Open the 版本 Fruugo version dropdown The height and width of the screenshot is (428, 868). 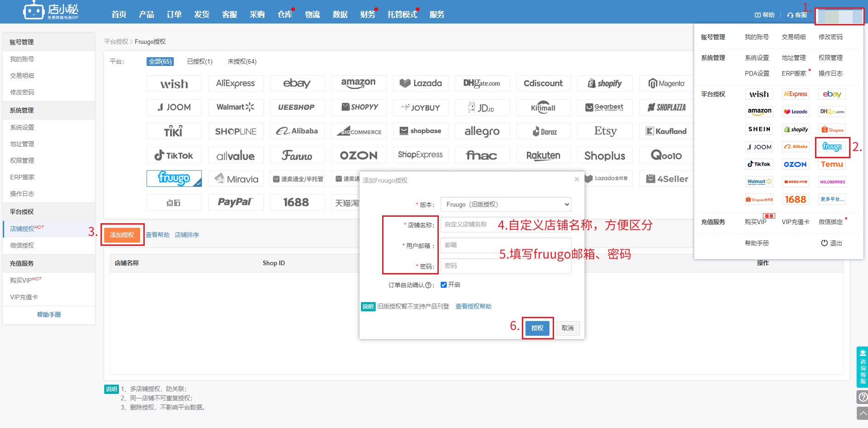(506, 204)
